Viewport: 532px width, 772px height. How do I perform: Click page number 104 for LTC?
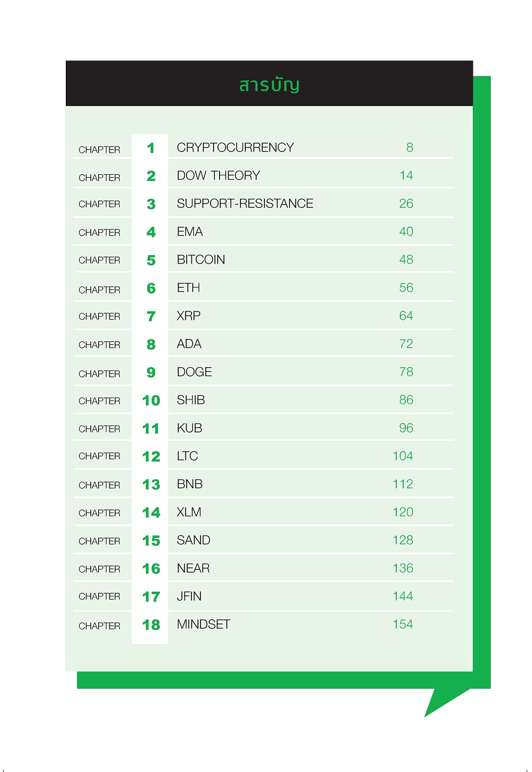tap(403, 456)
